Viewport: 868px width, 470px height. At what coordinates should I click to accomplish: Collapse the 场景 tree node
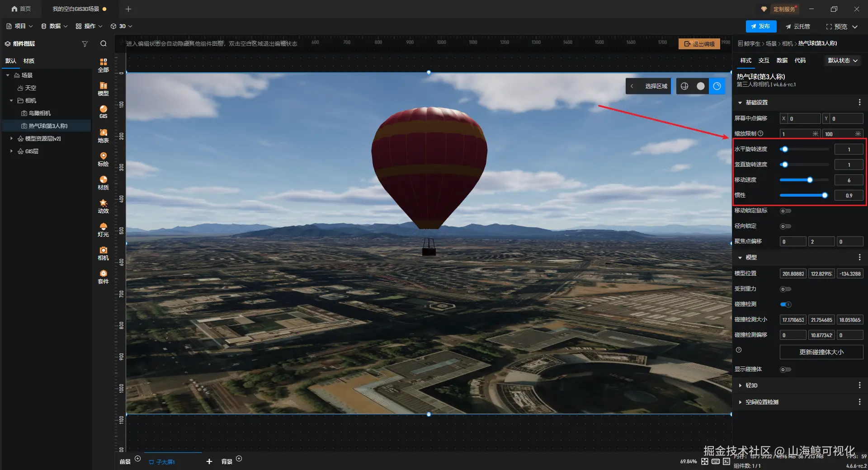click(8, 75)
